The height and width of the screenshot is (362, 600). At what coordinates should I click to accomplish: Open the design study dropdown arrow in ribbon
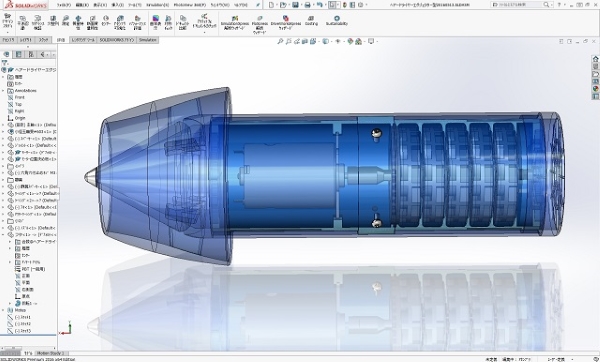tap(7, 32)
